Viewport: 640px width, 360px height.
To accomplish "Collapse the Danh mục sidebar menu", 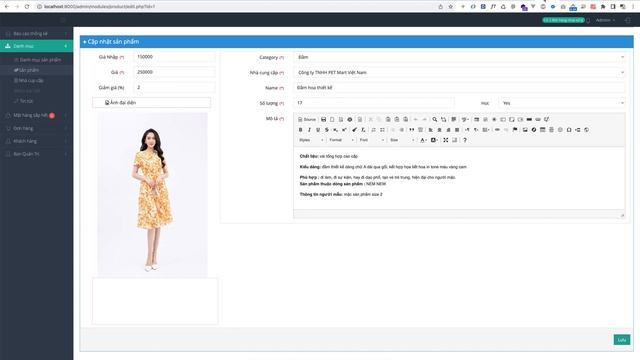I will (x=36, y=46).
